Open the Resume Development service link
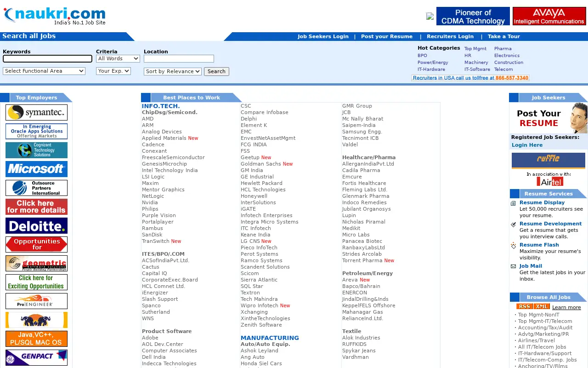Screen dimensions: 588x368 click(x=550, y=224)
